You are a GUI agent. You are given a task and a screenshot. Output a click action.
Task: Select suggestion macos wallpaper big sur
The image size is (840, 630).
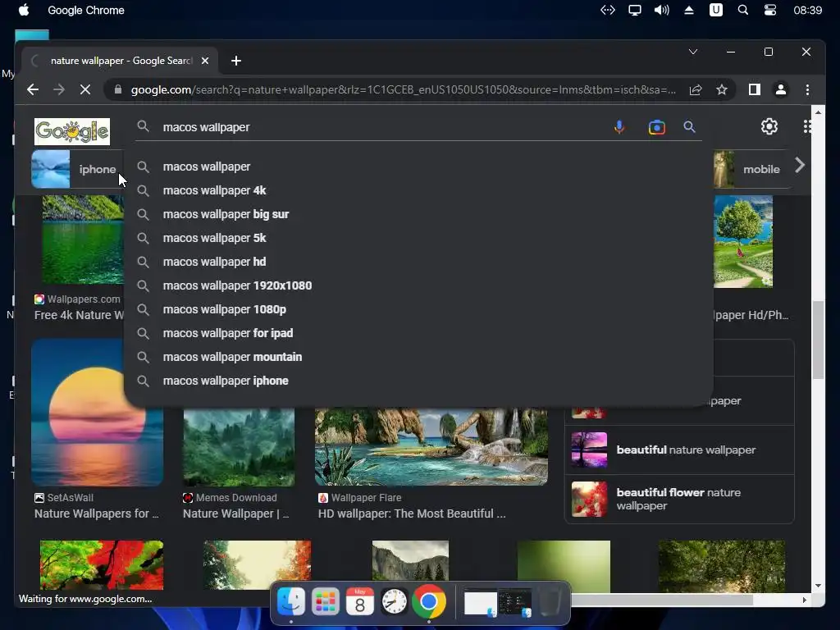click(x=418, y=214)
